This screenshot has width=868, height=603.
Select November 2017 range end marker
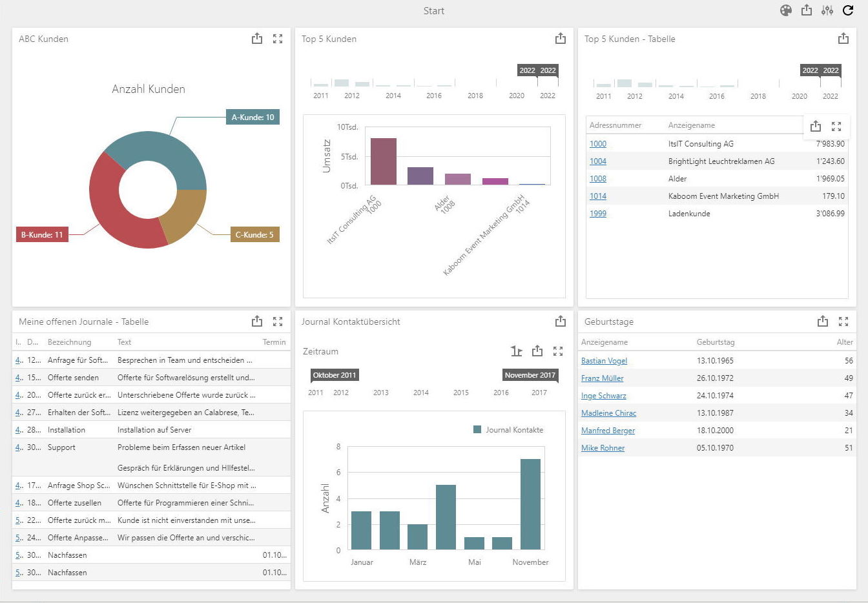530,375
